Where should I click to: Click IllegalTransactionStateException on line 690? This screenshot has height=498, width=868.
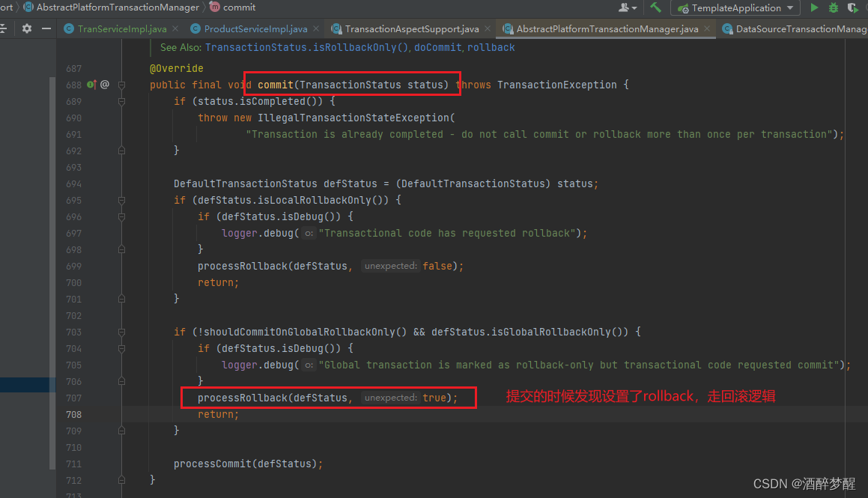pyautogui.click(x=353, y=118)
